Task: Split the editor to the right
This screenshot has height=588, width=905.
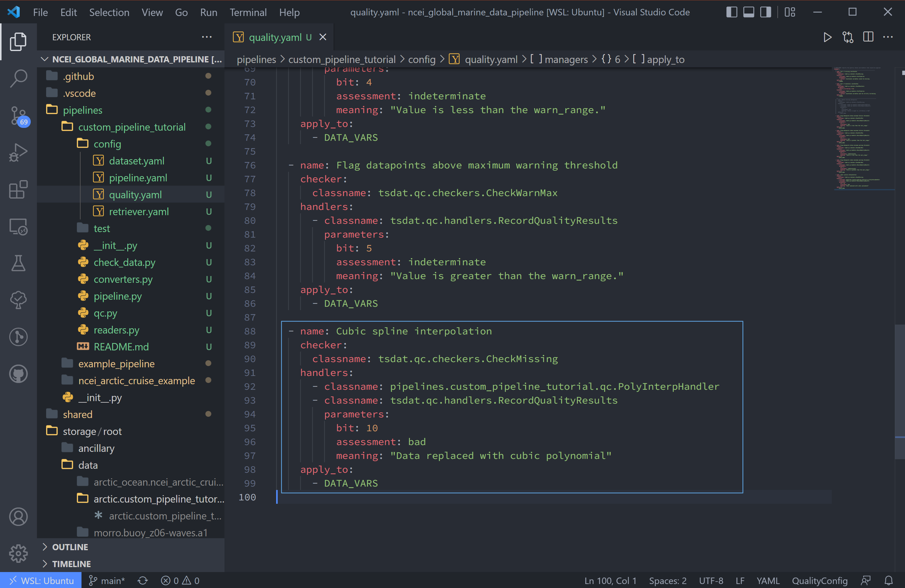Action: pyautogui.click(x=868, y=37)
